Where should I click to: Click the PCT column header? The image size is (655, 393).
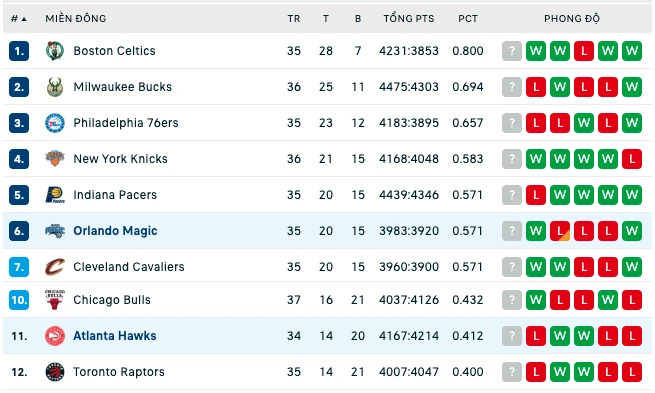click(468, 19)
